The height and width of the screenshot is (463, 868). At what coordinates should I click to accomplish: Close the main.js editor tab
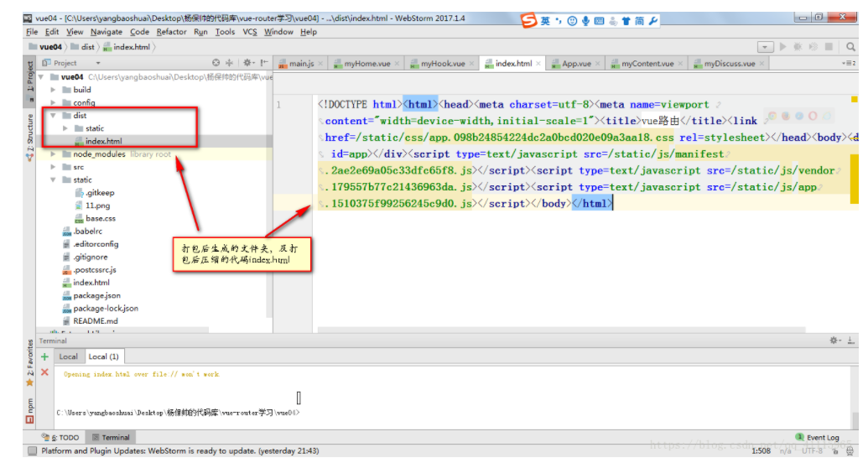pos(320,64)
